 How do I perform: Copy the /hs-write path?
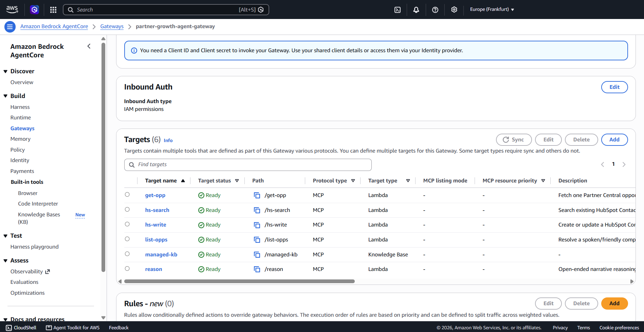click(257, 225)
